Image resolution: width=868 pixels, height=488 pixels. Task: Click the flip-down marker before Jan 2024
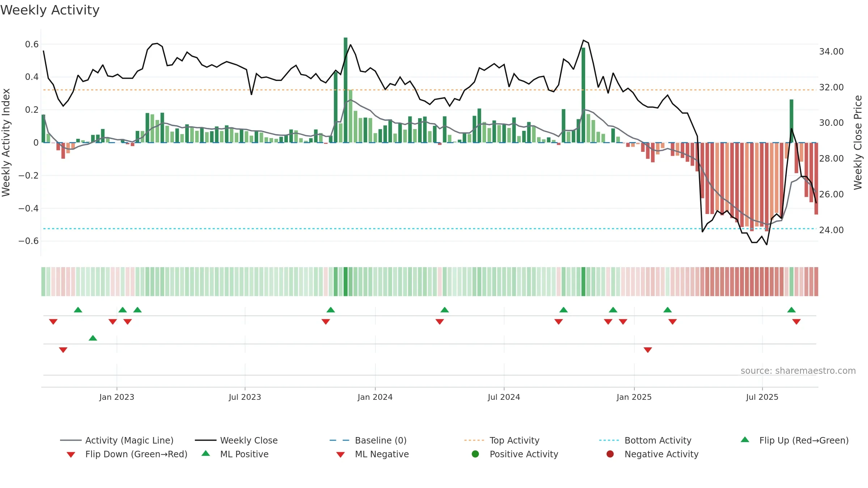(326, 322)
